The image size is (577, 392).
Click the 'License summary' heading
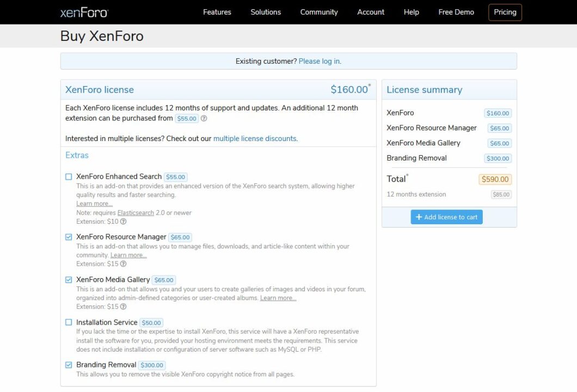[424, 90]
